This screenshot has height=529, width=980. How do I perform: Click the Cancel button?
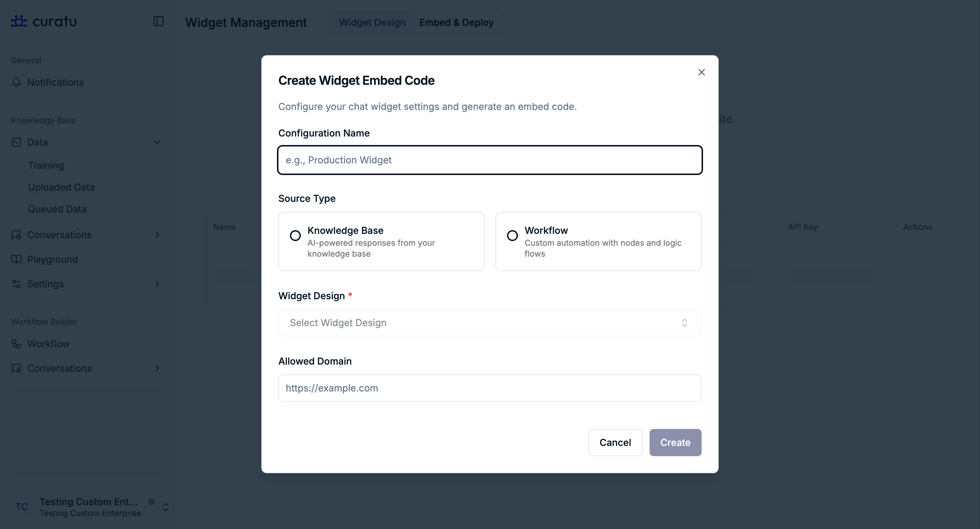615,442
